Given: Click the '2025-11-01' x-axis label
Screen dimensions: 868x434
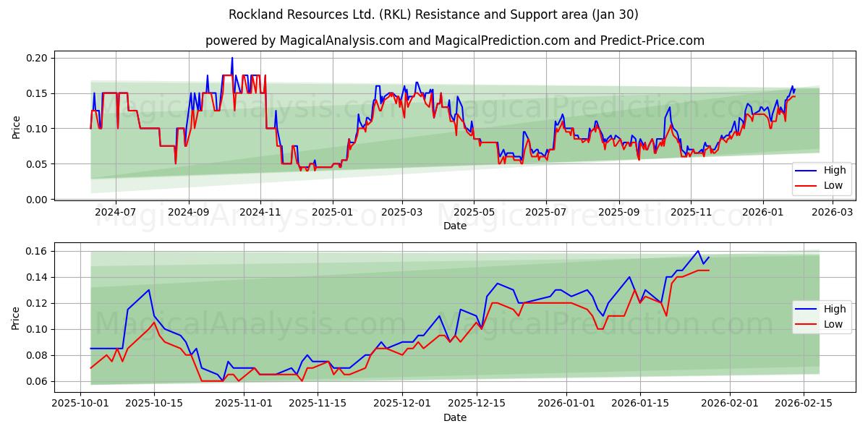Looking at the screenshot, I should (244, 404).
